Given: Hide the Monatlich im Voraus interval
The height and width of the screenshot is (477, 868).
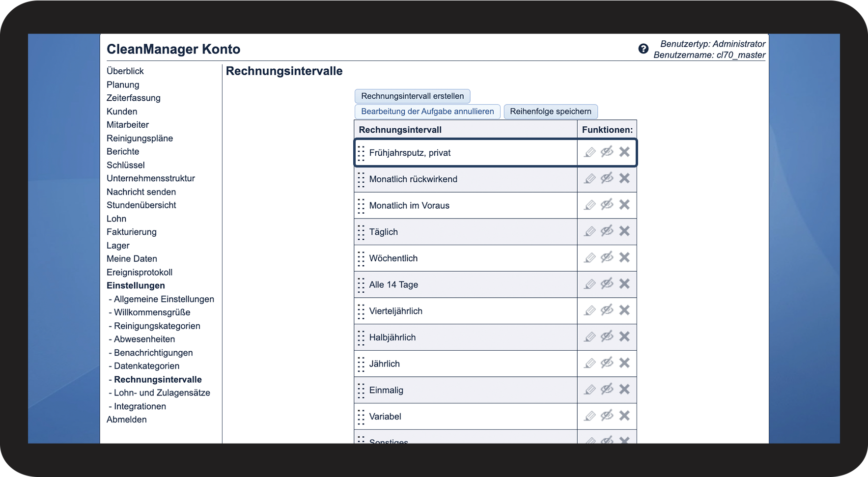Looking at the screenshot, I should point(607,205).
